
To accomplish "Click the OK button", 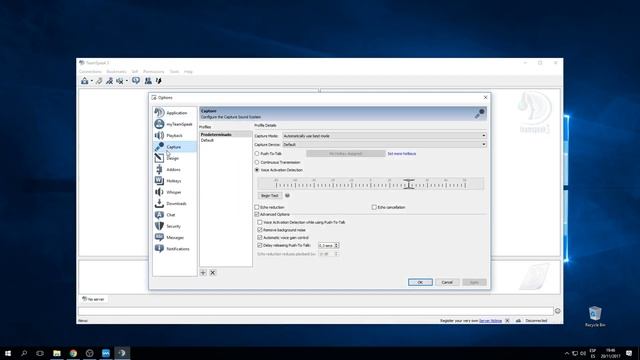I will coord(420,282).
